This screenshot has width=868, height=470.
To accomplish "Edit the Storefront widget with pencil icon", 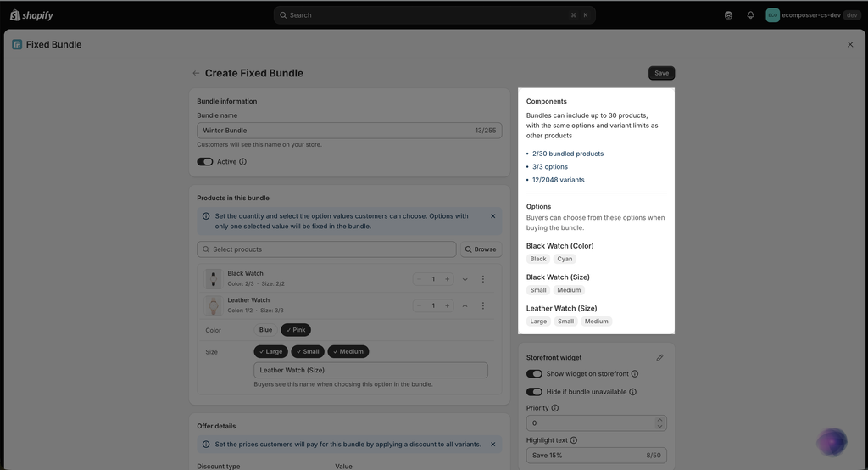I will pyautogui.click(x=659, y=358).
